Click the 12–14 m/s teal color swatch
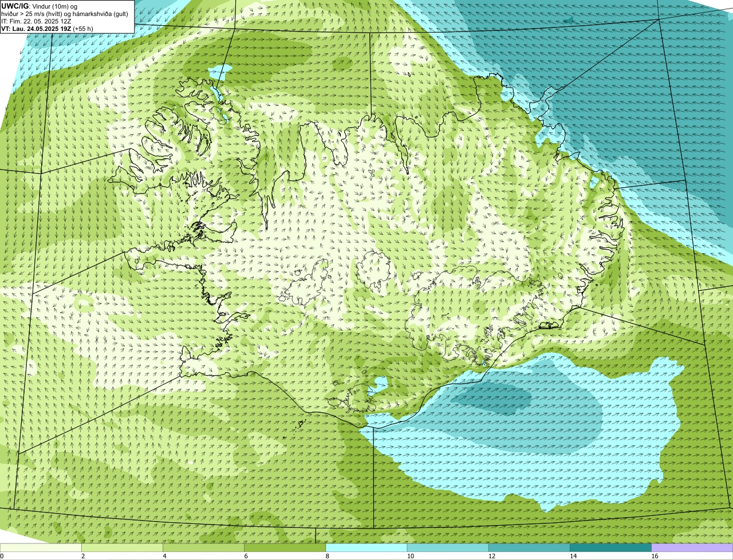 (x=529, y=547)
